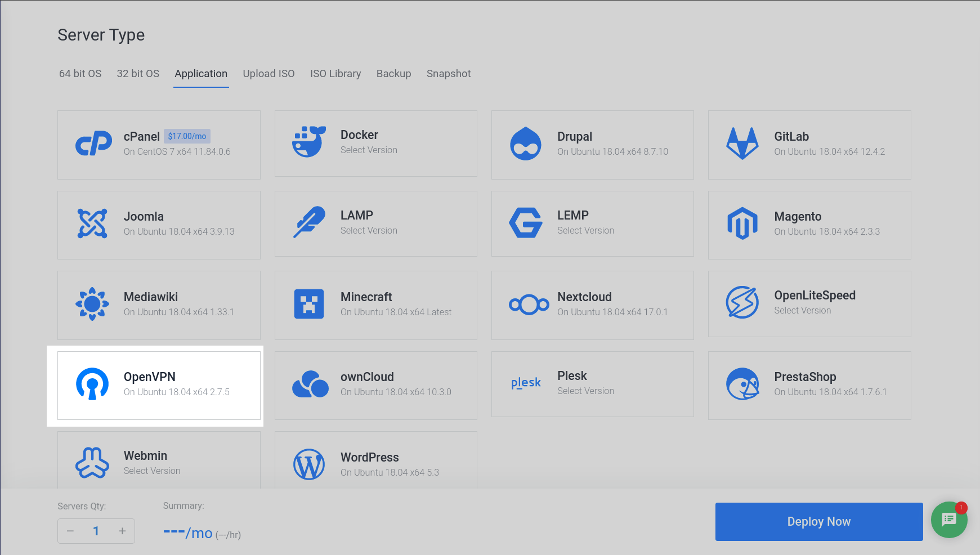The image size is (980, 555).
Task: Decrease server quantity with minus
Action: (x=70, y=531)
